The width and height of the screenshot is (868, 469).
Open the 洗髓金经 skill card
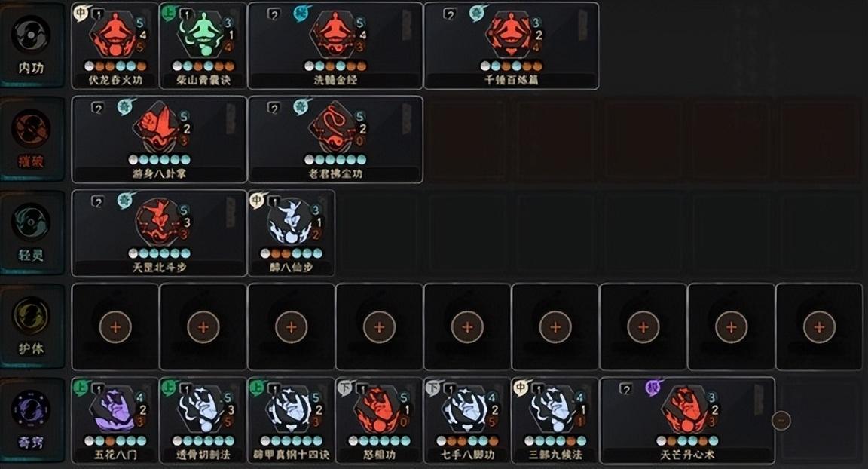click(335, 45)
